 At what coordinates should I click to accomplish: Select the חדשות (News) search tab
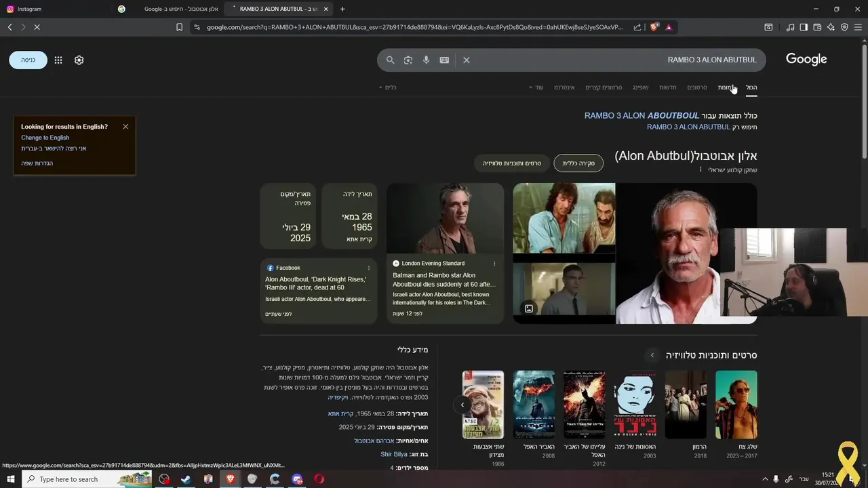point(668,87)
